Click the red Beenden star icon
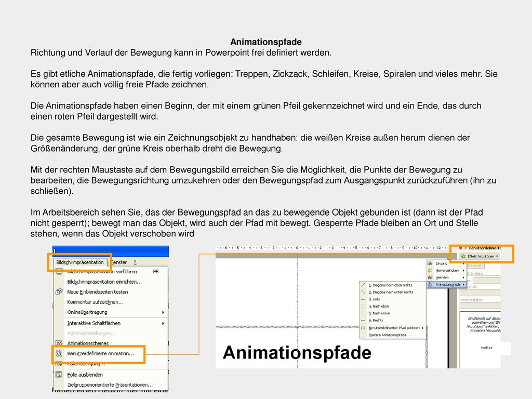532x399 pixels. pyautogui.click(x=430, y=277)
